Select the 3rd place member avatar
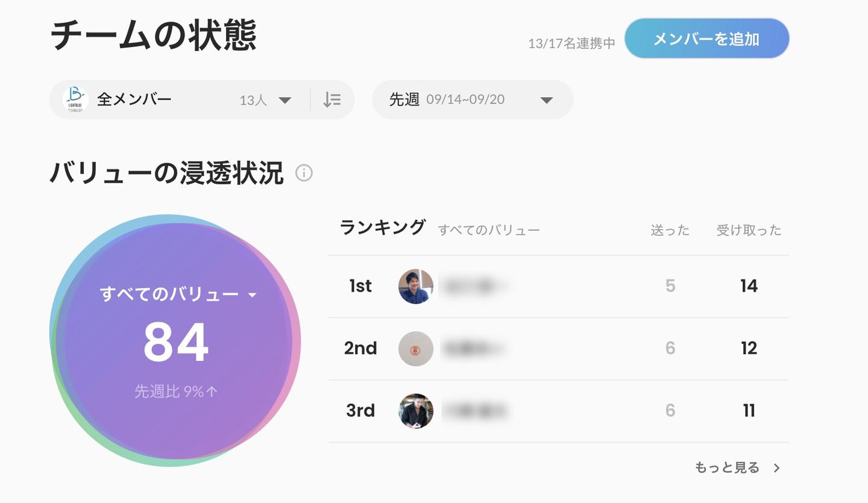This screenshot has height=503, width=868. pos(416,411)
